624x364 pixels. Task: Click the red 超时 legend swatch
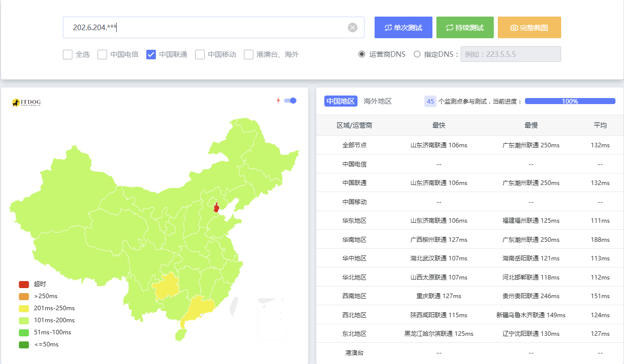pyautogui.click(x=24, y=284)
